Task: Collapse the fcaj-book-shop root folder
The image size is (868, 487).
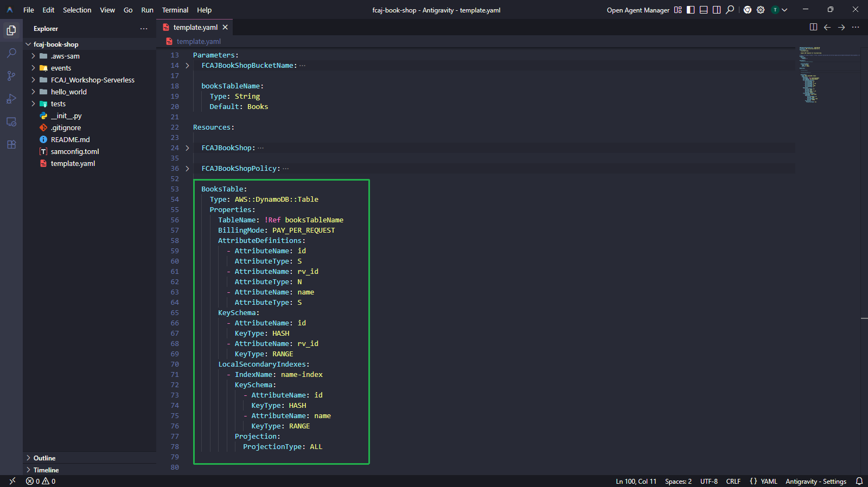Action: point(29,44)
